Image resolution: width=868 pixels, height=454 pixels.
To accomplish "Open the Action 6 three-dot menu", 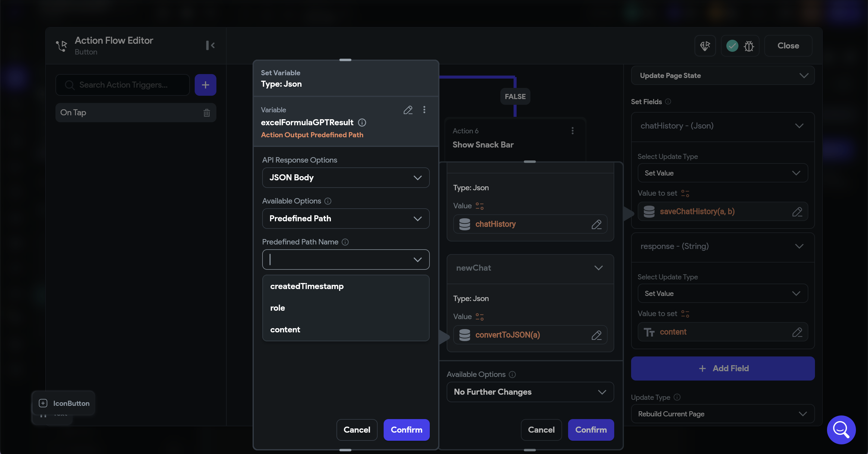I will (573, 131).
